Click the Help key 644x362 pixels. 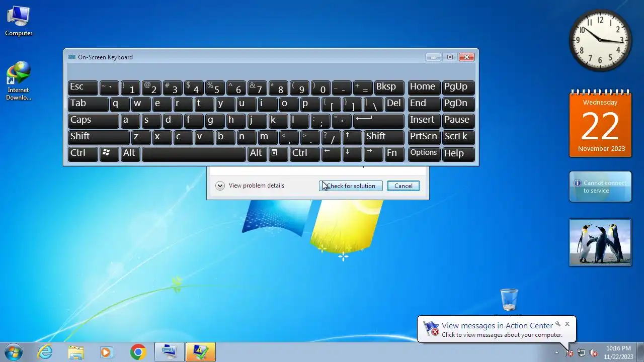tap(458, 153)
